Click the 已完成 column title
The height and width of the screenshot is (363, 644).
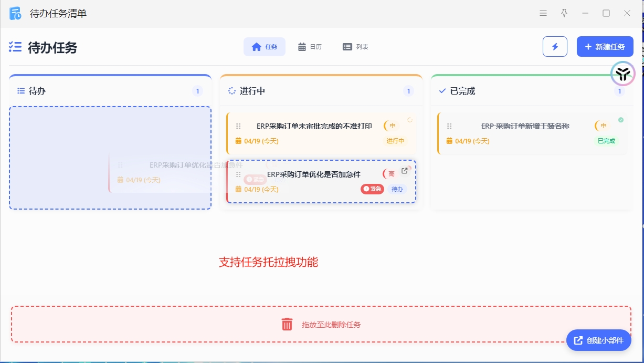[462, 91]
